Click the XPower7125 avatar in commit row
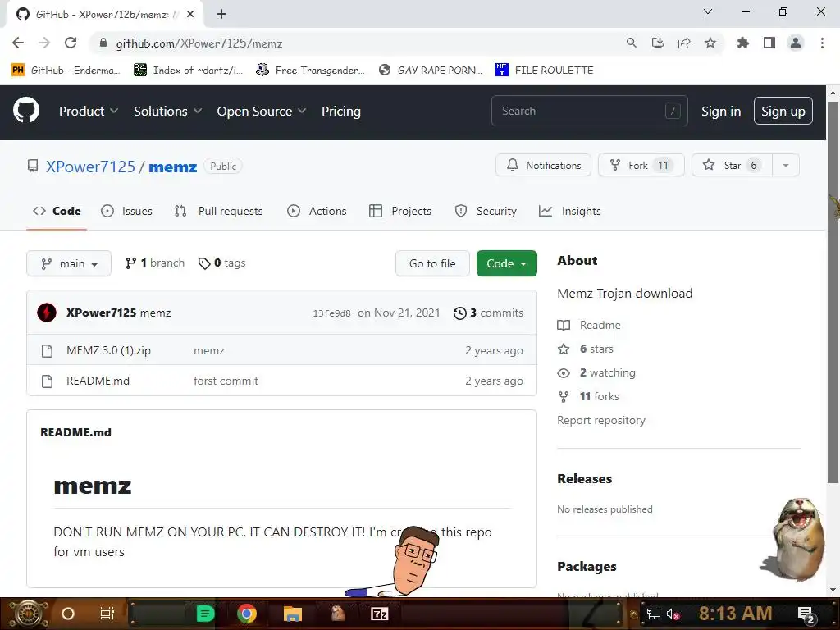Screen dimensions: 840x630 pyautogui.click(x=47, y=313)
